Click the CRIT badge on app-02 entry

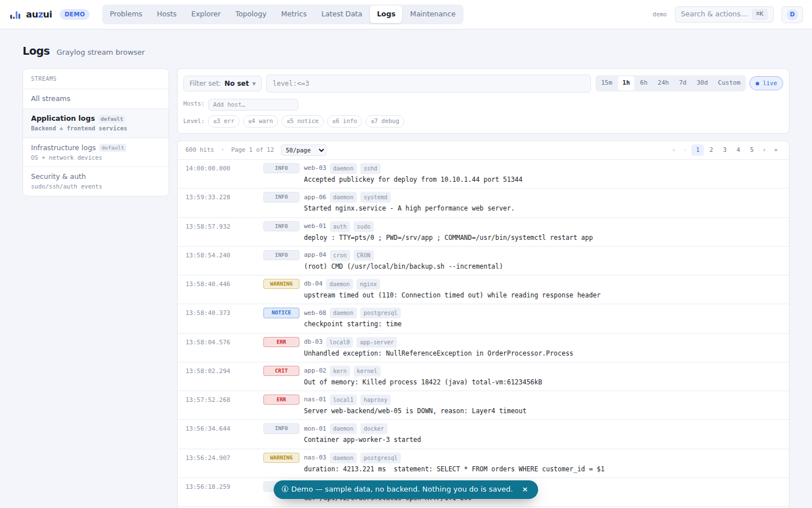pyautogui.click(x=281, y=371)
